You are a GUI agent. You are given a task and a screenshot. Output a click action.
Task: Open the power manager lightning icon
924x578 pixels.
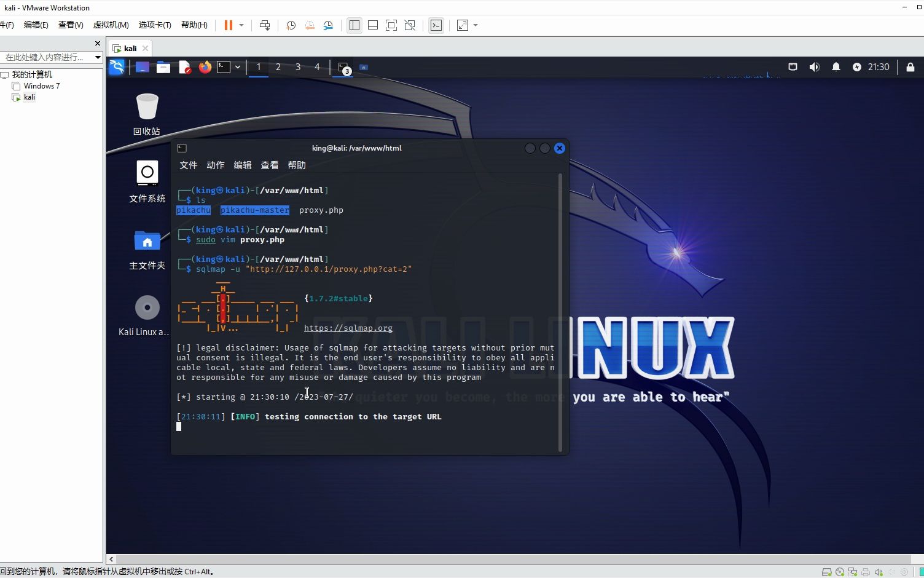(x=857, y=67)
